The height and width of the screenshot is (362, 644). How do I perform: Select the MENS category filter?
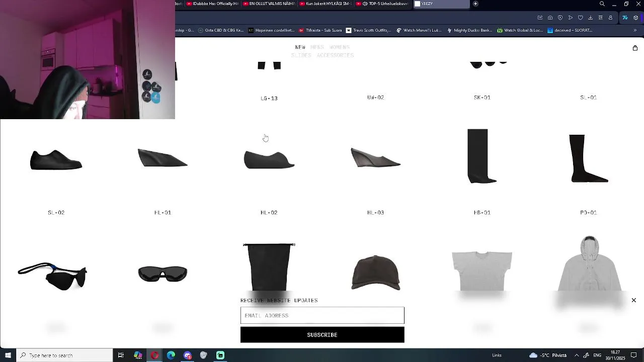317,47
